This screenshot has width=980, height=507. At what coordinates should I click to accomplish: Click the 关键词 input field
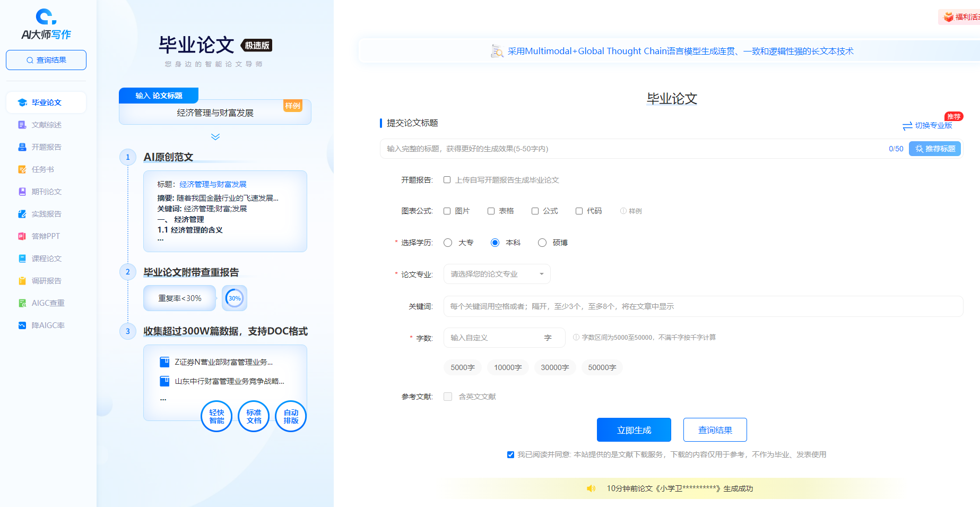(703, 306)
